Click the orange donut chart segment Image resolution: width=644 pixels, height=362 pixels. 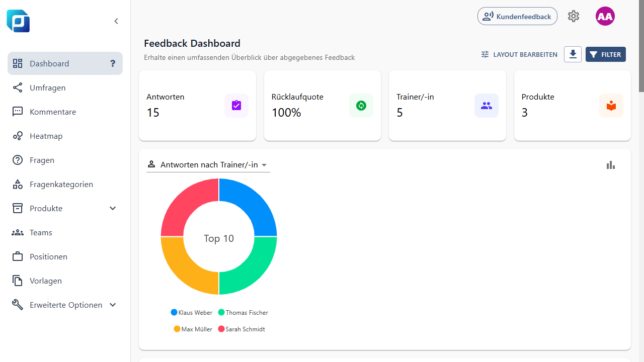pos(185,270)
